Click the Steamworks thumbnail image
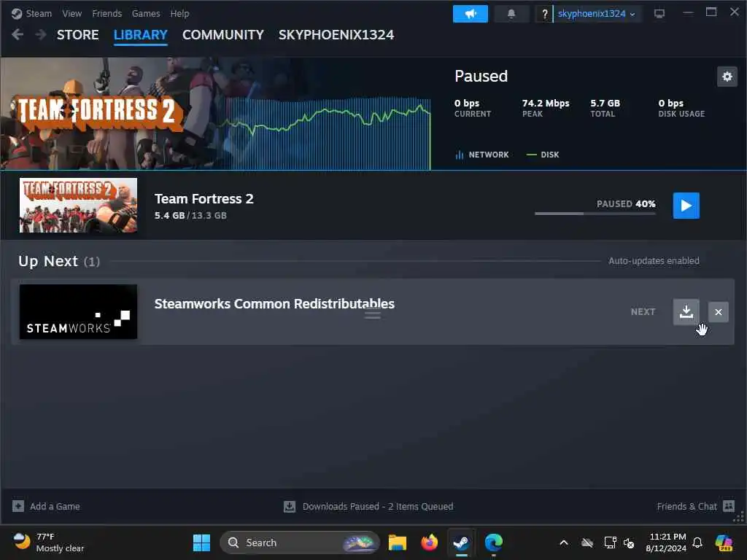Image resolution: width=747 pixels, height=560 pixels. click(x=78, y=312)
